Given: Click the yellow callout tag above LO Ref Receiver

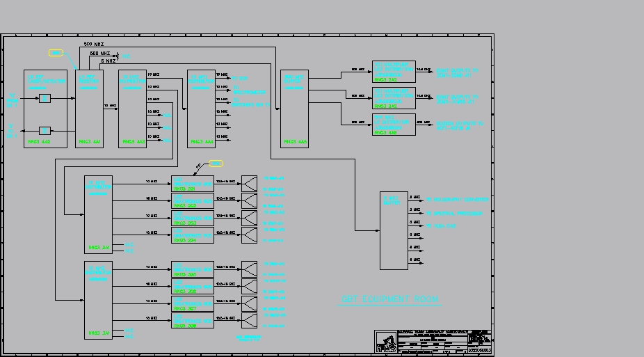Looking at the screenshot, I should pyautogui.click(x=56, y=53).
